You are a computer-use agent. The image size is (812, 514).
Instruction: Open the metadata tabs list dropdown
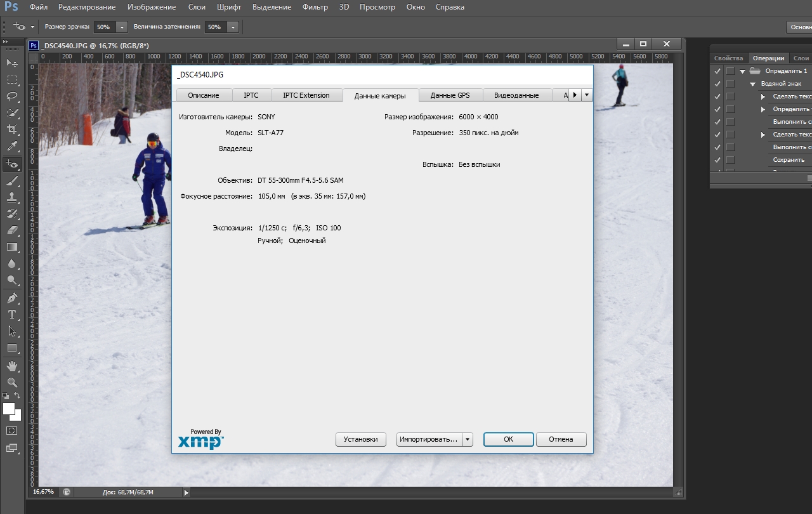(x=587, y=95)
